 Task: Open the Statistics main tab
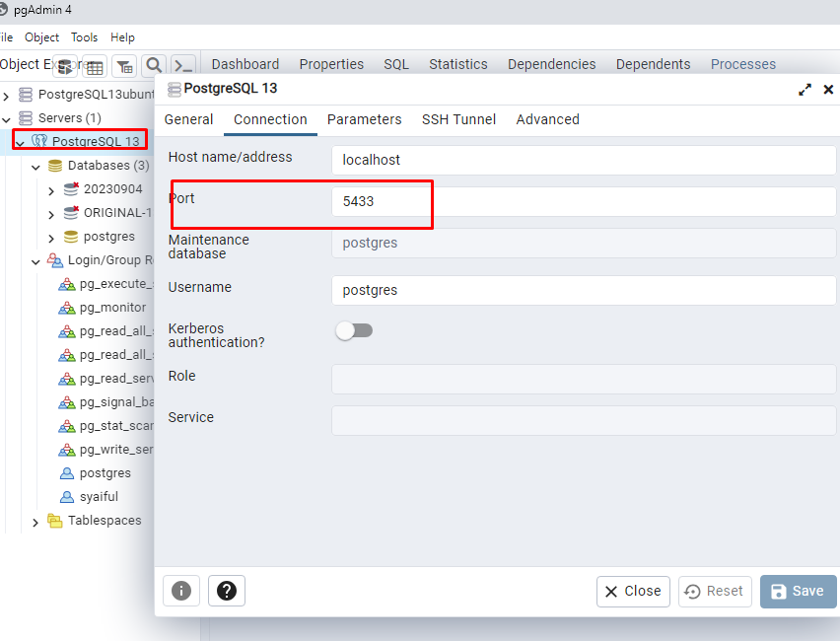click(x=458, y=64)
